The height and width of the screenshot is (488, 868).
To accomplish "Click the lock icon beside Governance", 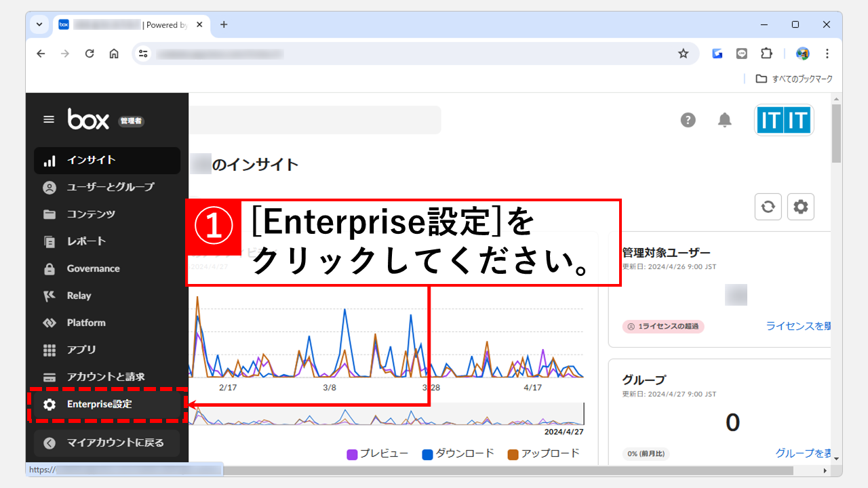I will pos(50,268).
